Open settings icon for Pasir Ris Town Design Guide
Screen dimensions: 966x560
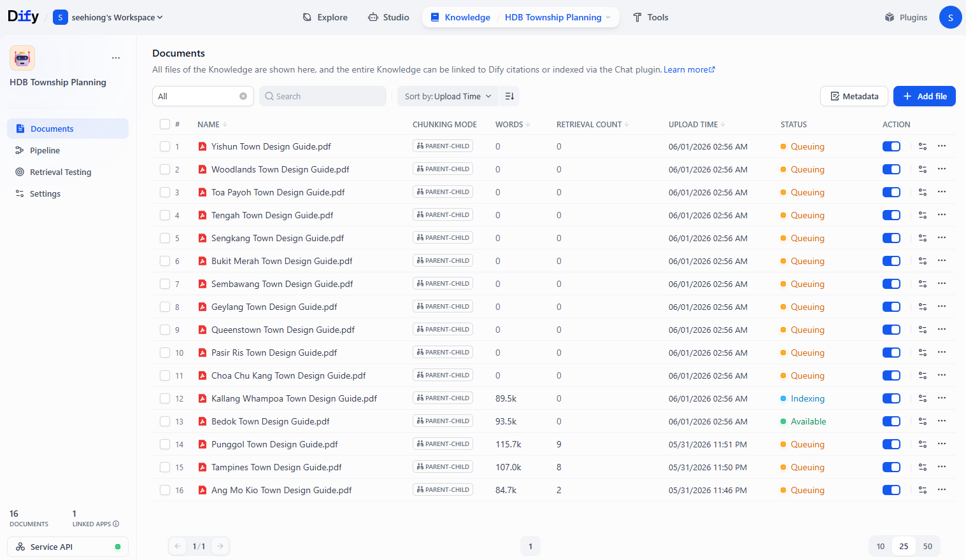pos(923,353)
